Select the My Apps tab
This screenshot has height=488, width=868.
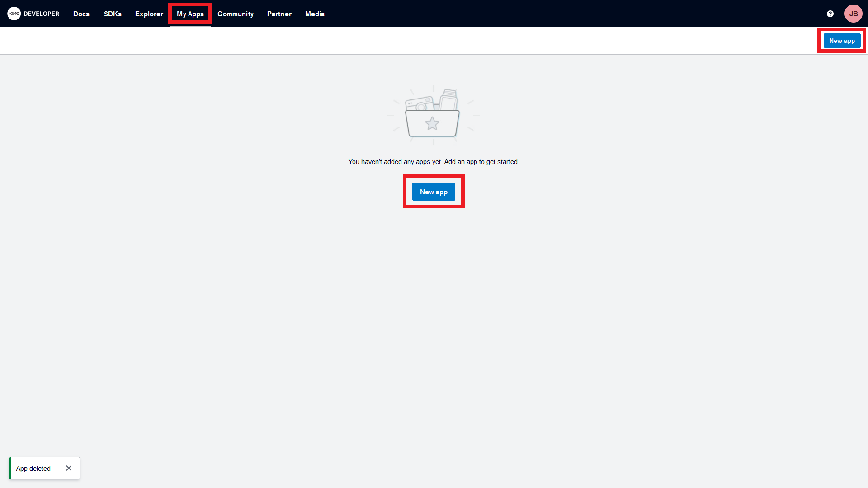pos(190,14)
